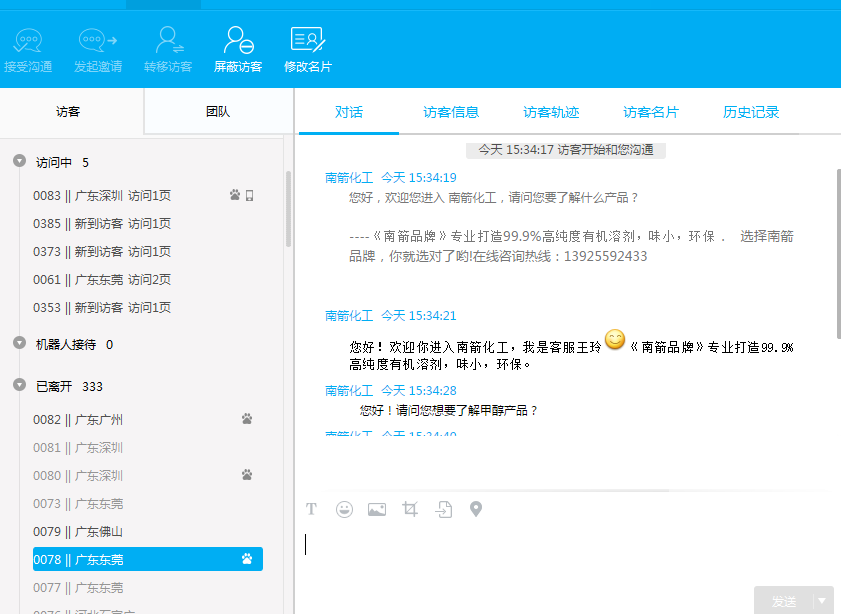The width and height of the screenshot is (841, 614).
Task: Switch to the 团队 tab
Action: pos(218,112)
